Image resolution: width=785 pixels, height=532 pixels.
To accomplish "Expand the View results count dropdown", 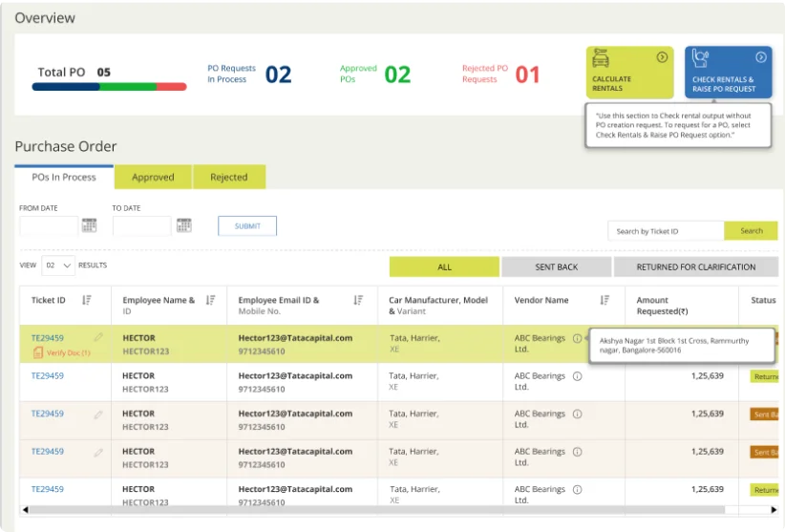I will coord(56,266).
